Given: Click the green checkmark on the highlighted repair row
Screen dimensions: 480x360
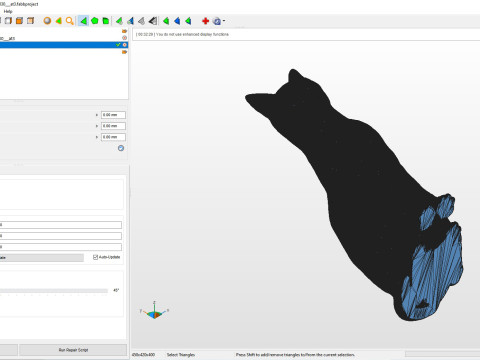Looking at the screenshot, I should pos(118,45).
